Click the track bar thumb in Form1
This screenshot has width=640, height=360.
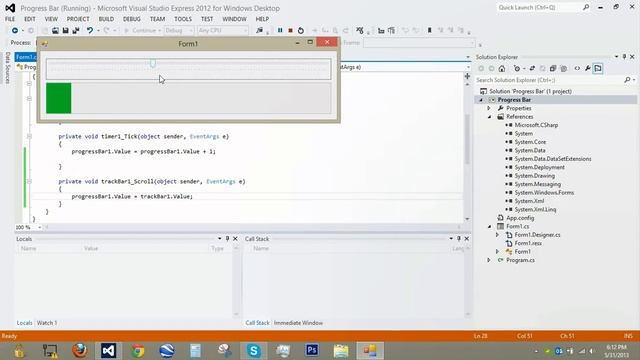[152, 63]
